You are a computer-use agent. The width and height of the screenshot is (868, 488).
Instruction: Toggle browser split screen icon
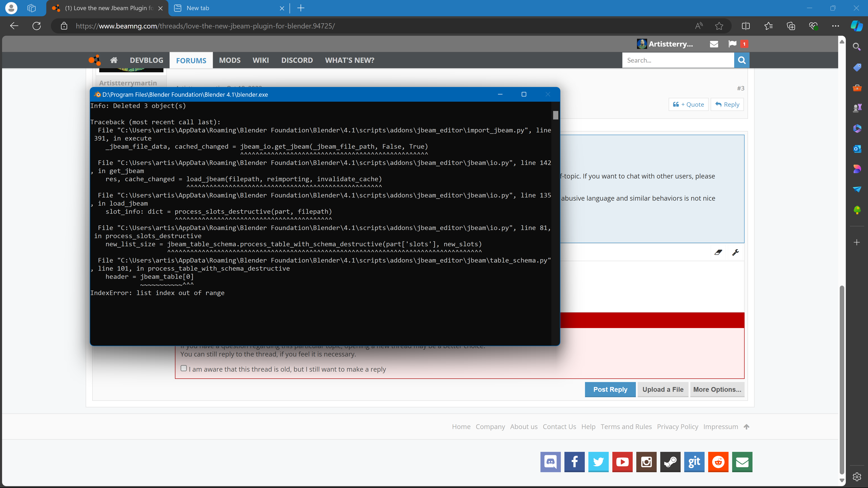coord(746,26)
